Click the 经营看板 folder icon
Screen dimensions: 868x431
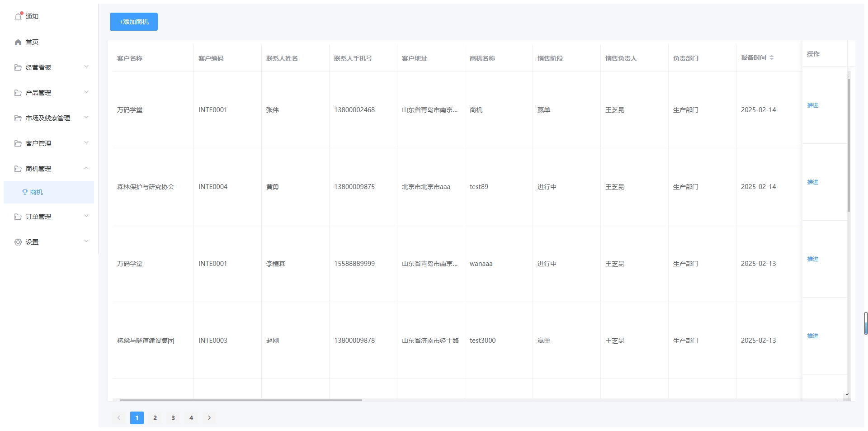pyautogui.click(x=18, y=67)
